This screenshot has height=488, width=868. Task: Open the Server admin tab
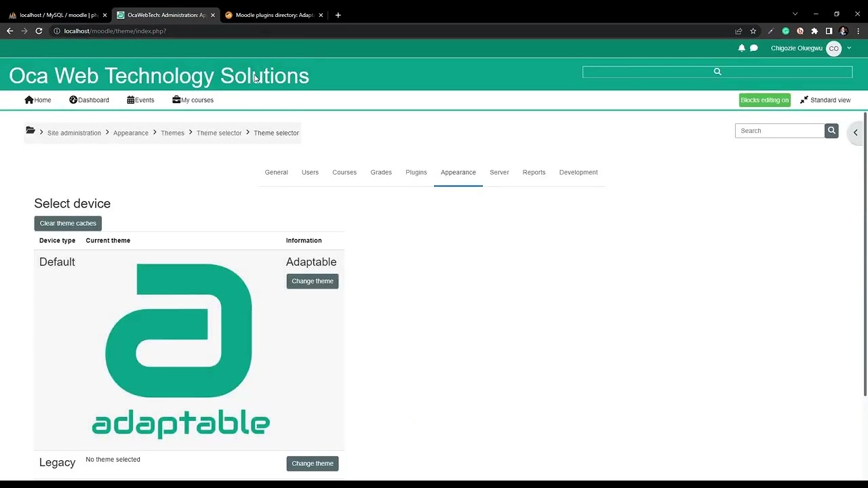pos(499,172)
